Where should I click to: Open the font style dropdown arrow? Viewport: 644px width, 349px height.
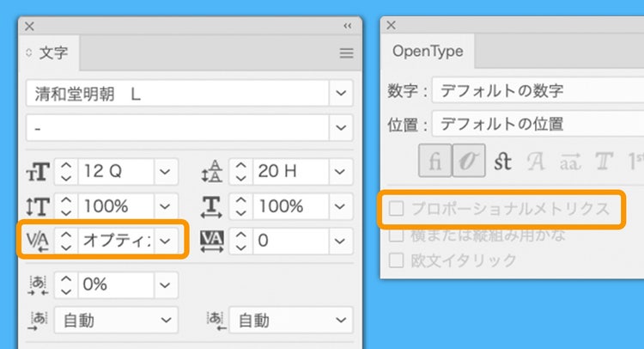click(341, 128)
